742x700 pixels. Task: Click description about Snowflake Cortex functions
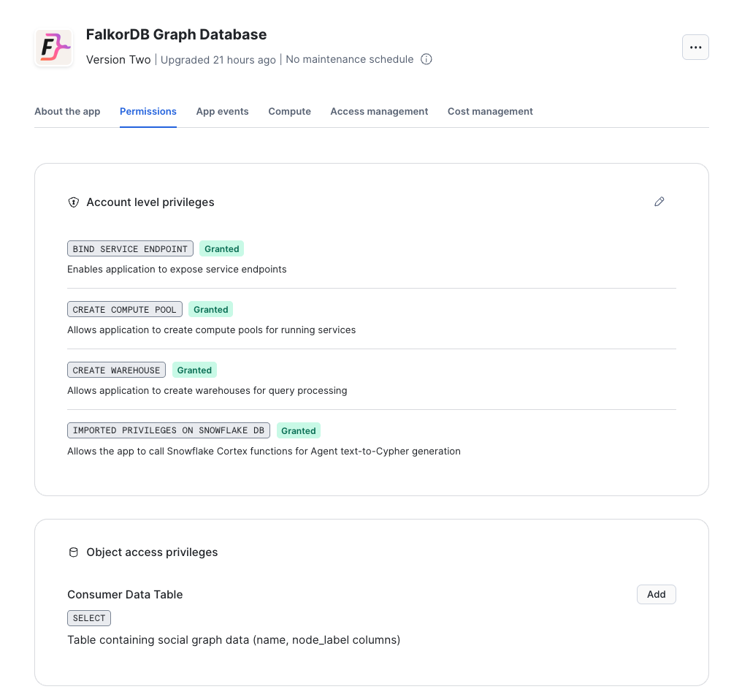click(x=264, y=451)
